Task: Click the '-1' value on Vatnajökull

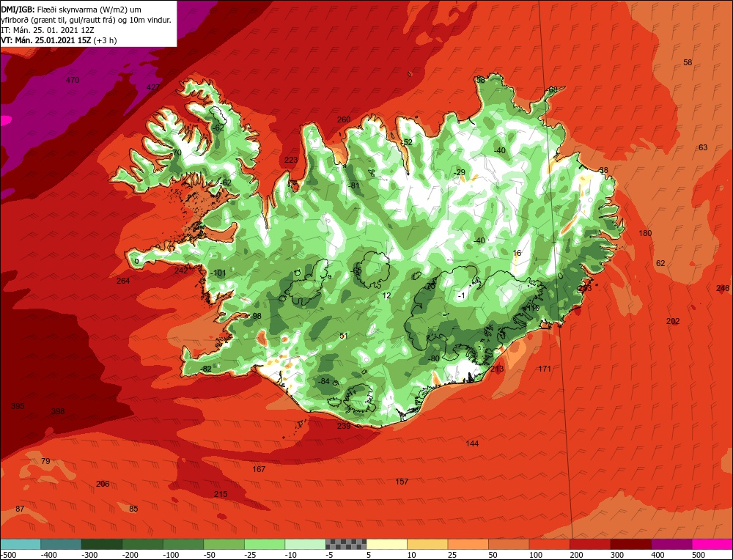Action: pyautogui.click(x=462, y=295)
